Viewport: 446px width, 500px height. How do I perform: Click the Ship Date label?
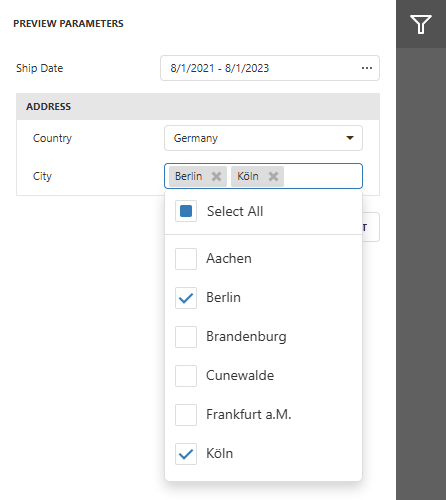tap(40, 68)
